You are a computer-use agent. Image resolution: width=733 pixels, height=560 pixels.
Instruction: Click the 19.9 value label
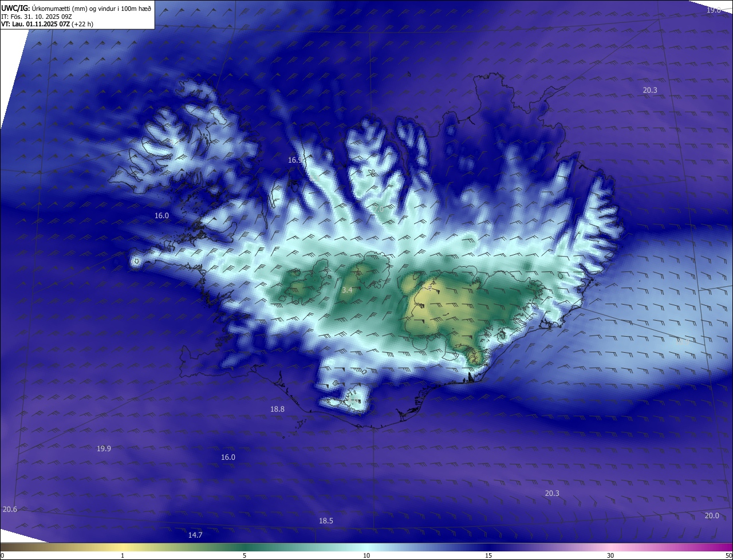click(104, 448)
